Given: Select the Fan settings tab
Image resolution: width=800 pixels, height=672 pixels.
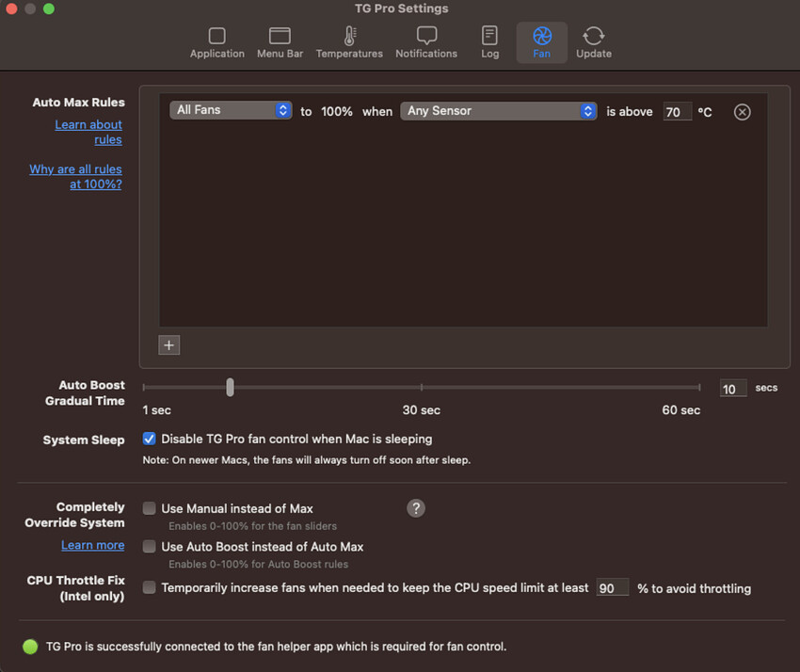Looking at the screenshot, I should point(541,43).
